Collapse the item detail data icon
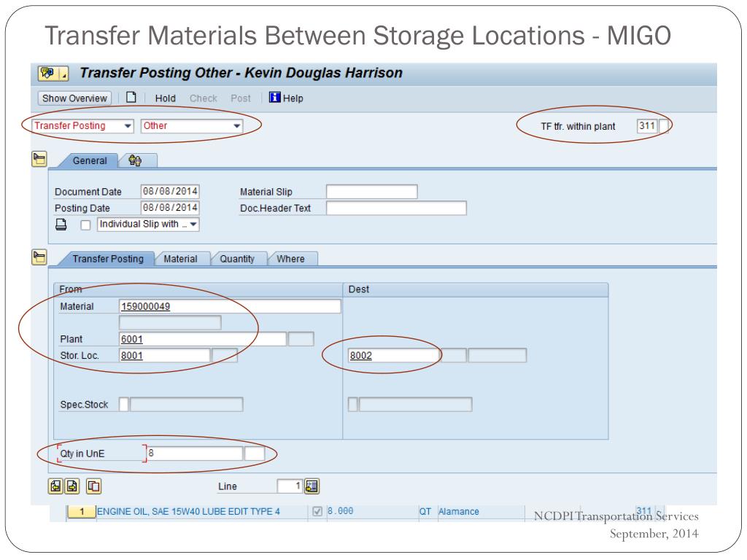The width and height of the screenshot is (747, 560). tap(39, 257)
